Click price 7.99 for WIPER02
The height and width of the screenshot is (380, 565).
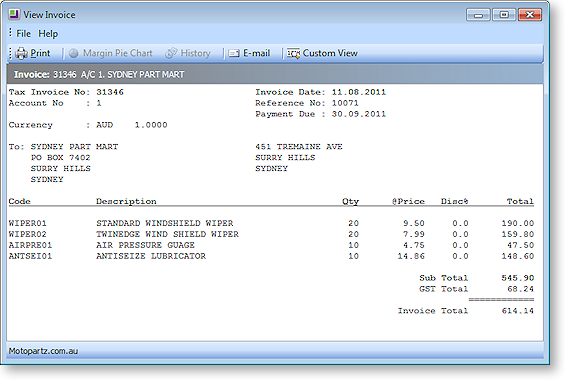coord(414,234)
